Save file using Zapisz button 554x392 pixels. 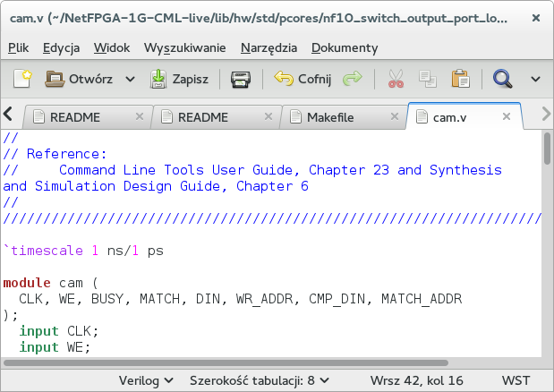(x=179, y=79)
